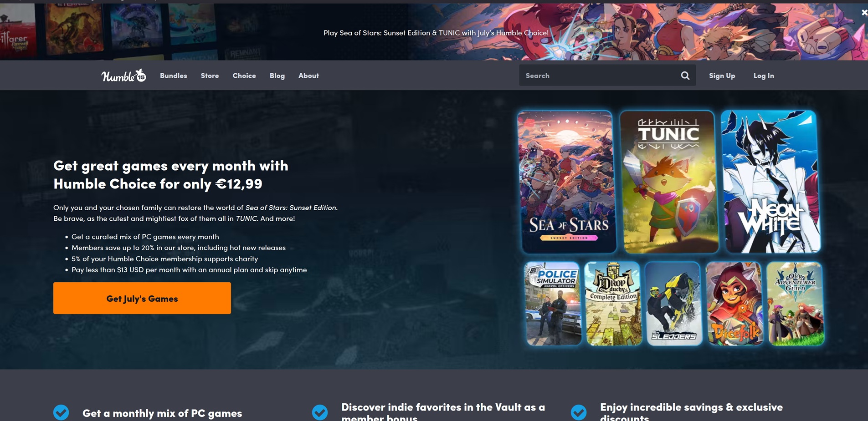Open the Store menu item
The height and width of the screenshot is (421, 868).
click(x=210, y=76)
